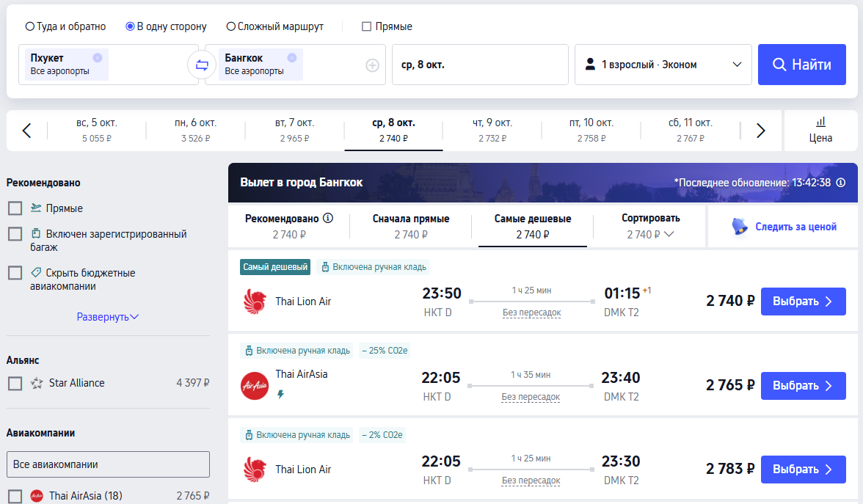This screenshot has width=863, height=504.
Task: Open the passengers and class dropdown
Action: pos(663,65)
